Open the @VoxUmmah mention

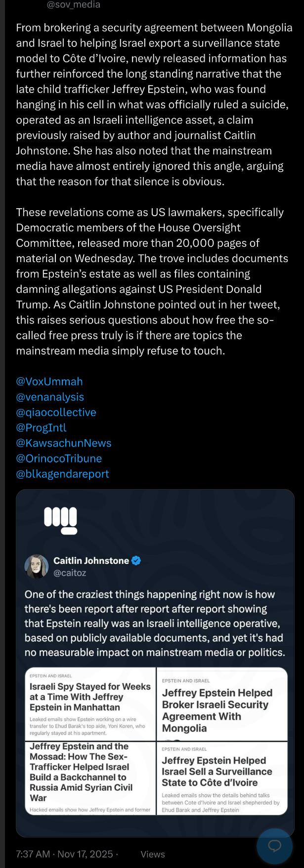49,381
